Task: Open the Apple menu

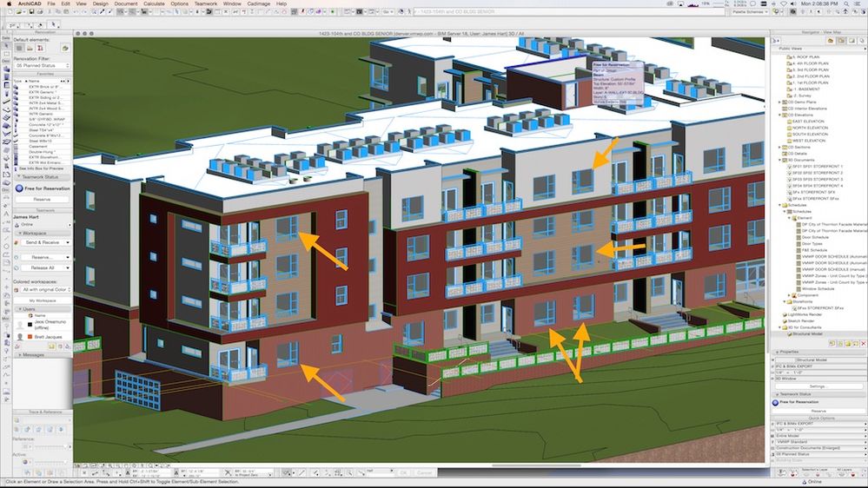Action: click(9, 3)
